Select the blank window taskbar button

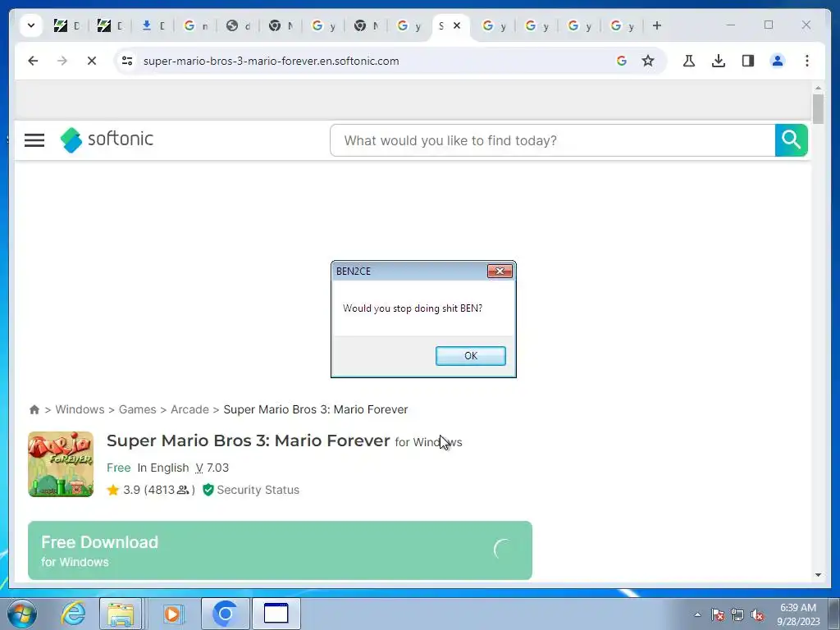coord(276,614)
